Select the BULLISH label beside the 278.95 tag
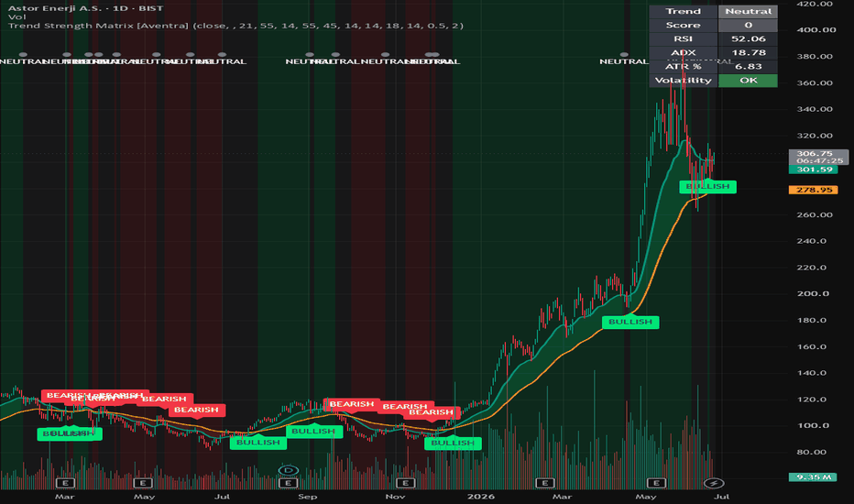 coord(707,186)
